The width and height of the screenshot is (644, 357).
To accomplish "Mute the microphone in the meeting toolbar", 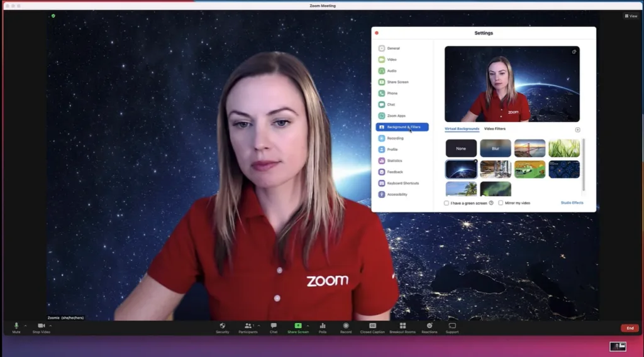I will [x=16, y=328].
